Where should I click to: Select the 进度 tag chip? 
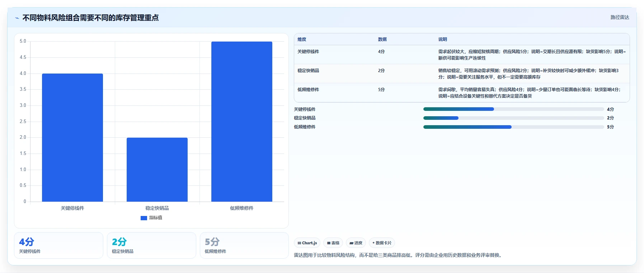click(356, 243)
